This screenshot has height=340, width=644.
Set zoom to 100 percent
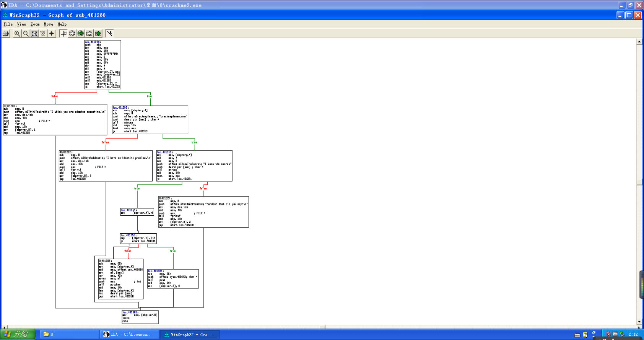coord(43,34)
